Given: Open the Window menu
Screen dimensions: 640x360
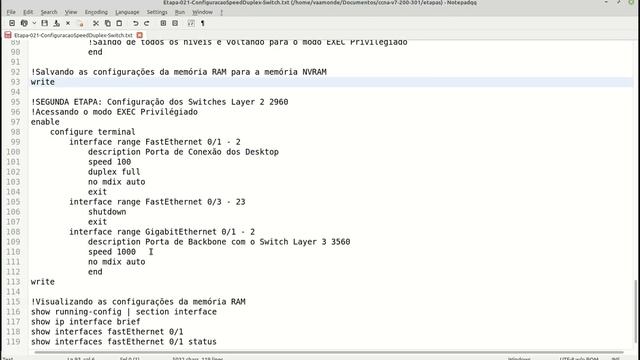Looking at the screenshot, I should [x=202, y=12].
